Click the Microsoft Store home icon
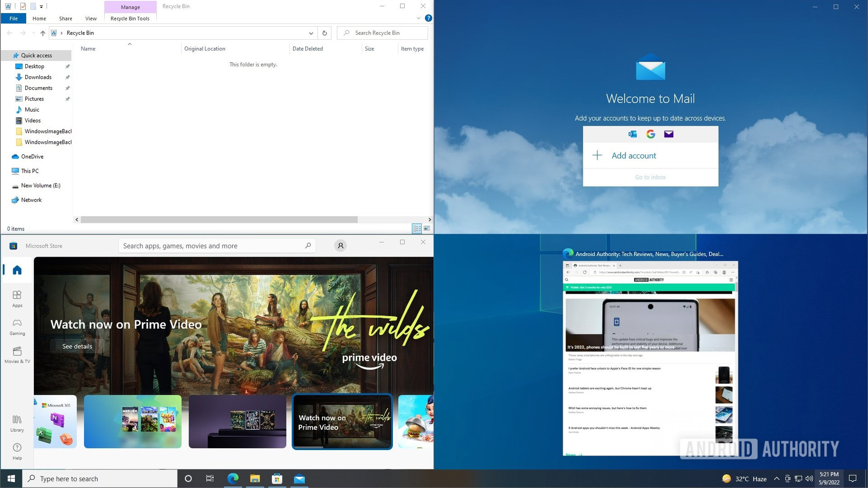Viewport: 868px width, 488px height. (17, 269)
